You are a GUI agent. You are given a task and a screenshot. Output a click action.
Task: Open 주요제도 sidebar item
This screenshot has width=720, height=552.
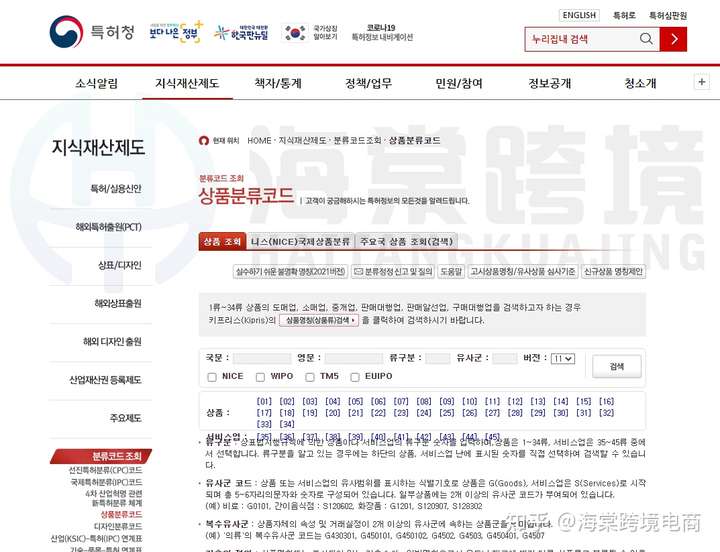[125, 418]
